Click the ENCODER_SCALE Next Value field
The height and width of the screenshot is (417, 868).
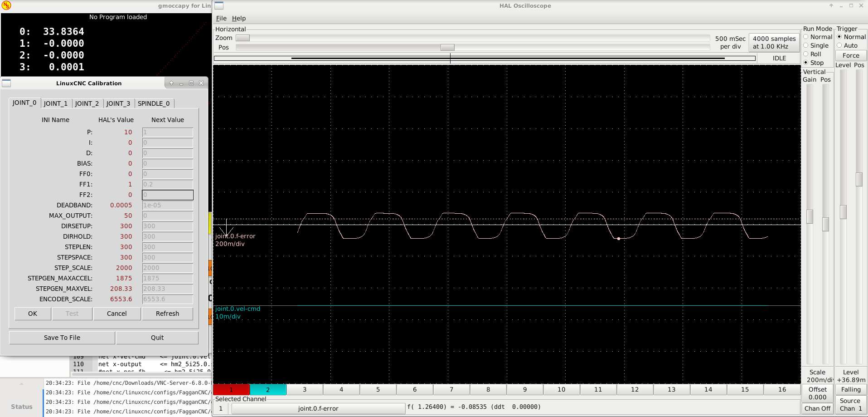[168, 299]
